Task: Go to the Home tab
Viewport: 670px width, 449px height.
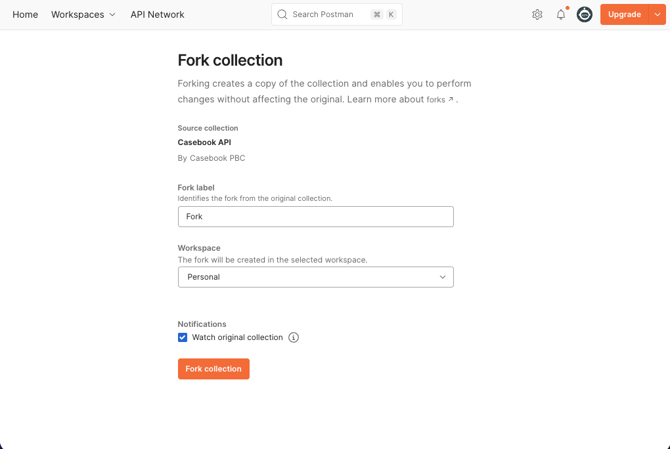Action: click(x=25, y=15)
